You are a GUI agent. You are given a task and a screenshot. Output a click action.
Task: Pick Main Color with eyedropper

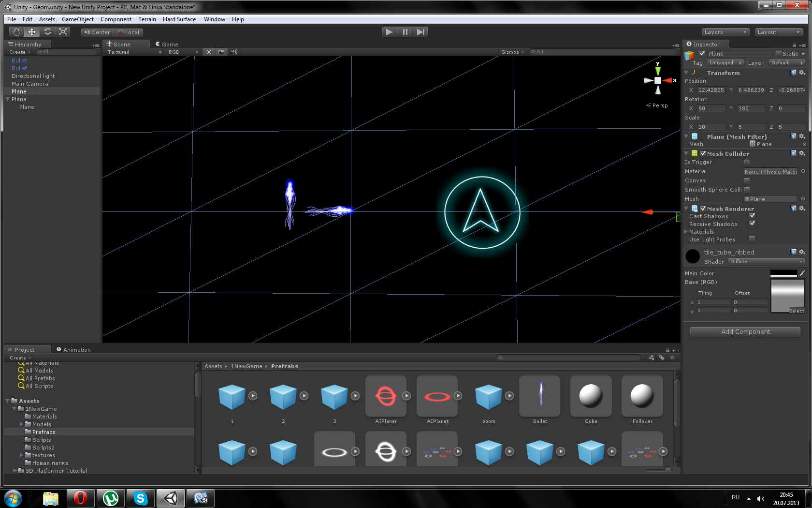click(x=802, y=273)
